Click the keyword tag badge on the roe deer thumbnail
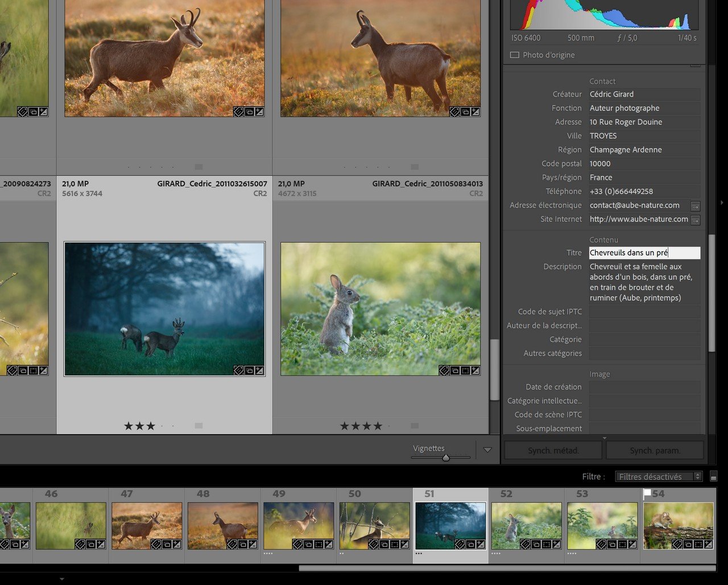 pyautogui.click(x=238, y=370)
